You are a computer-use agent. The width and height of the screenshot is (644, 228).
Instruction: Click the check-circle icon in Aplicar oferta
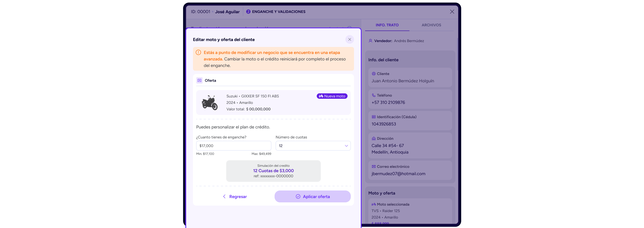pyautogui.click(x=298, y=196)
